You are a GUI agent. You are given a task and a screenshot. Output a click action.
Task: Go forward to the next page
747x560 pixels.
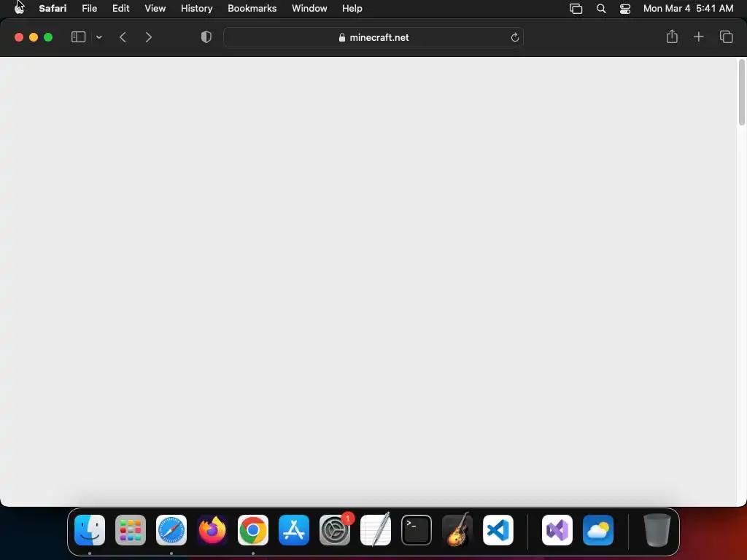coord(148,37)
